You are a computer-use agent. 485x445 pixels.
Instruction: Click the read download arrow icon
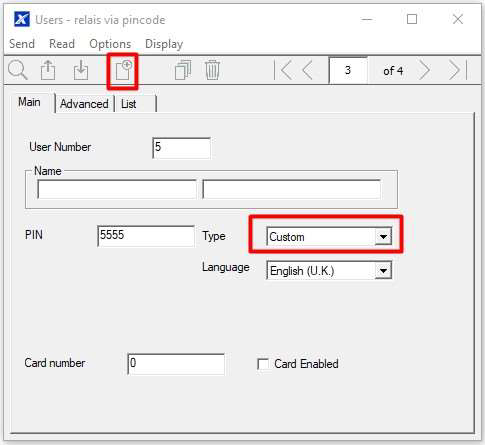[x=81, y=70]
